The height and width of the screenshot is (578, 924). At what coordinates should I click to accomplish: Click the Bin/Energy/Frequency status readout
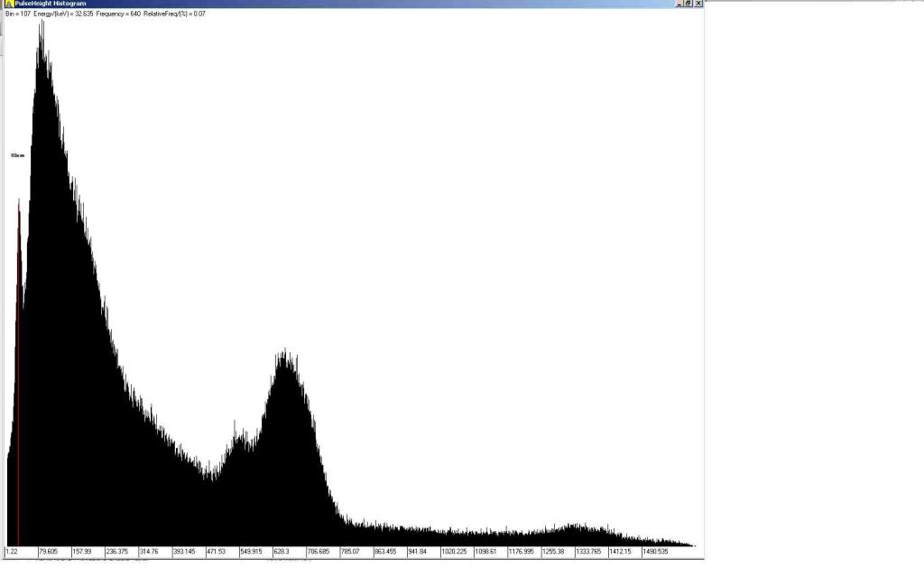pos(105,14)
